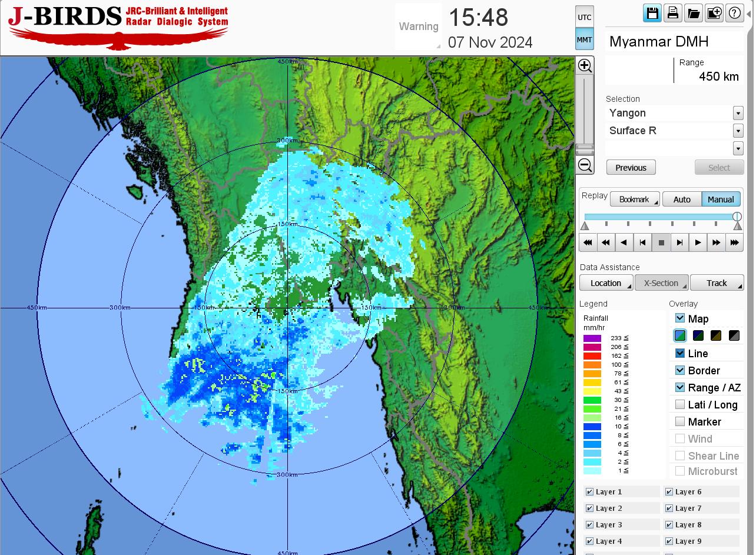Toggle the Layer 6 checkbox
The width and height of the screenshot is (756, 555).
pos(669,492)
